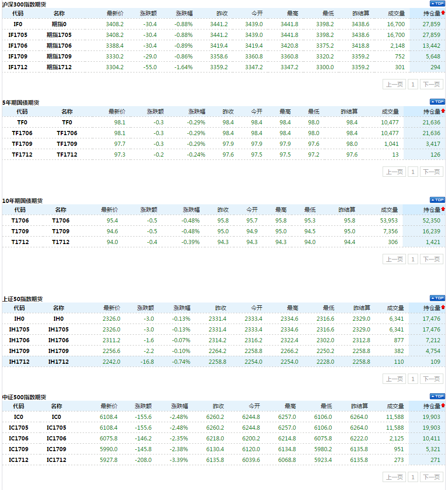
Task: Click TOP icon beside 中证500指数期货
Action: 437,396
